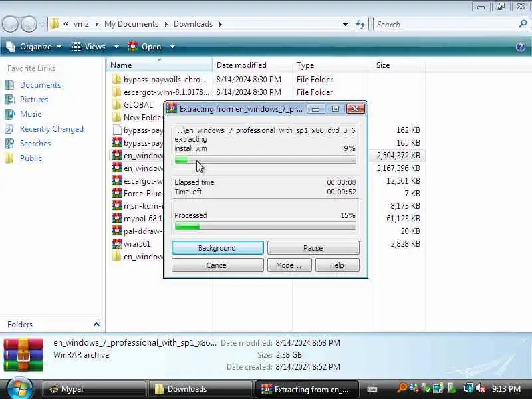Select the bypass-paywalls-chro... folder icon
532x399 pixels.
point(117,80)
